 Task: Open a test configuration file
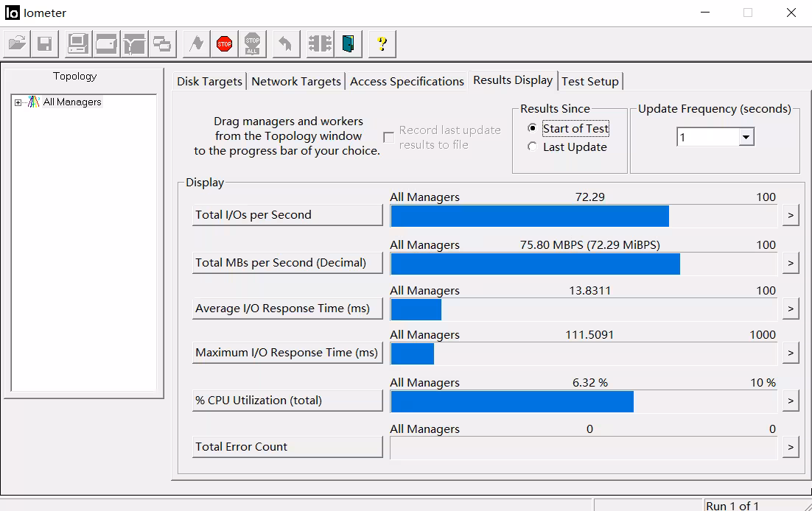16,43
